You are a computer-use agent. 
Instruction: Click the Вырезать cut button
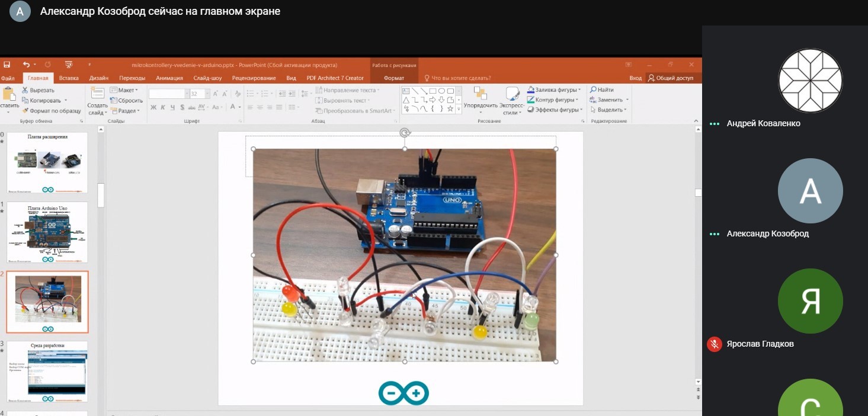coord(38,90)
